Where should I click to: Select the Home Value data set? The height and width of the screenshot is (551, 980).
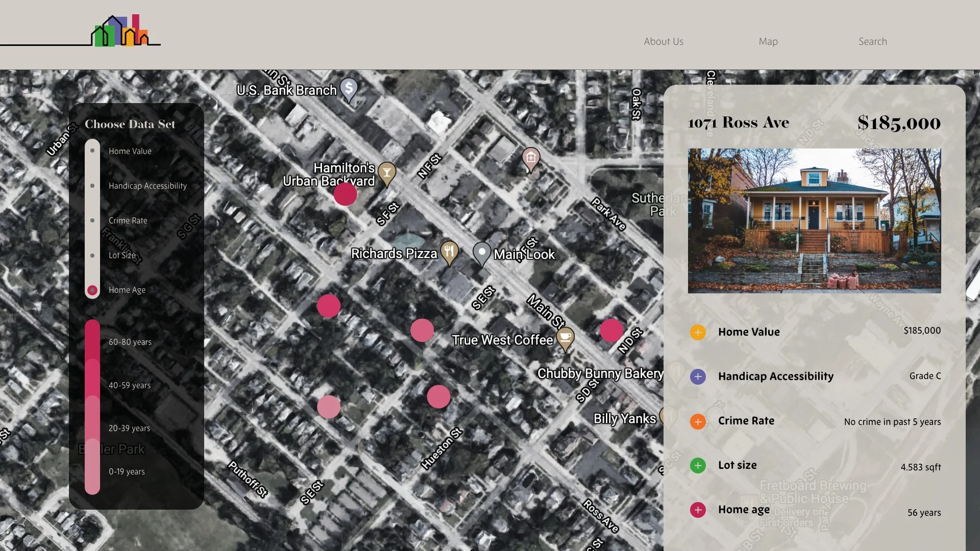tap(92, 151)
